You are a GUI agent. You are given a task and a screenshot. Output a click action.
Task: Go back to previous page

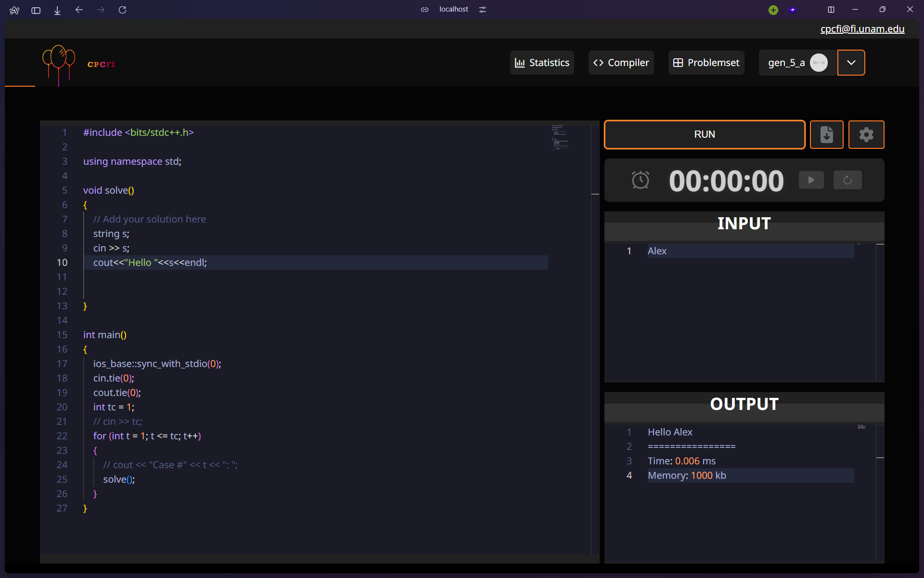[79, 10]
